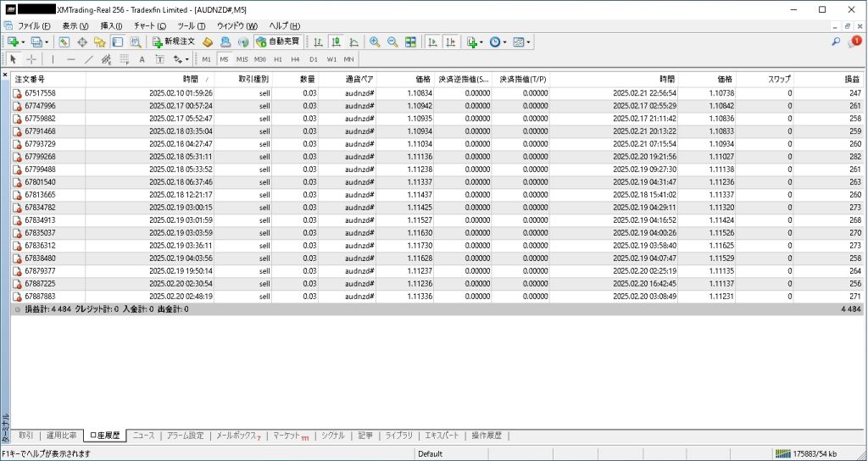Click the zoom out magnifier icon

pyautogui.click(x=392, y=42)
